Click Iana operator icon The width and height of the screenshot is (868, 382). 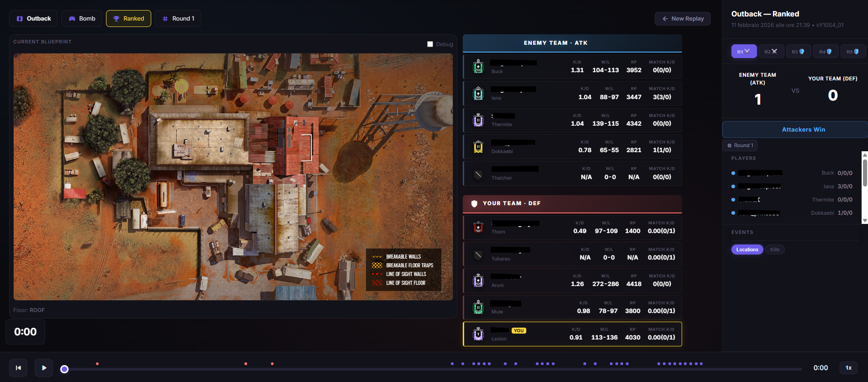[478, 94]
